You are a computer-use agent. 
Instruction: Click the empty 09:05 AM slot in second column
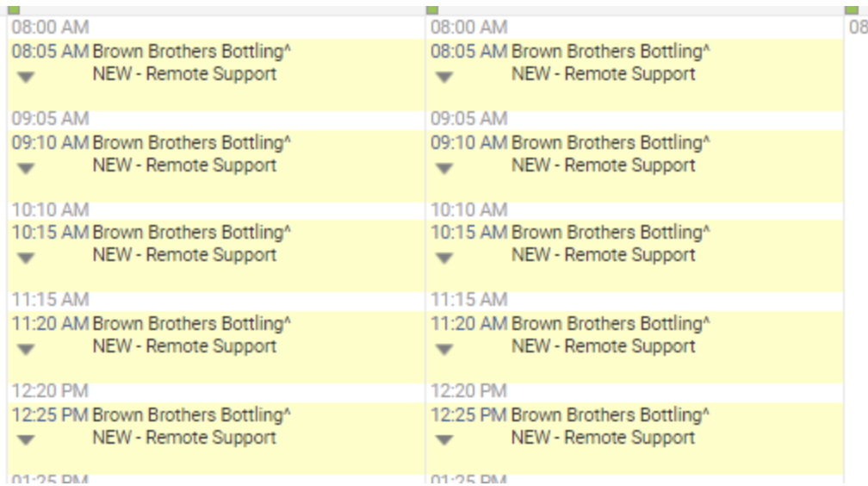[635, 119]
